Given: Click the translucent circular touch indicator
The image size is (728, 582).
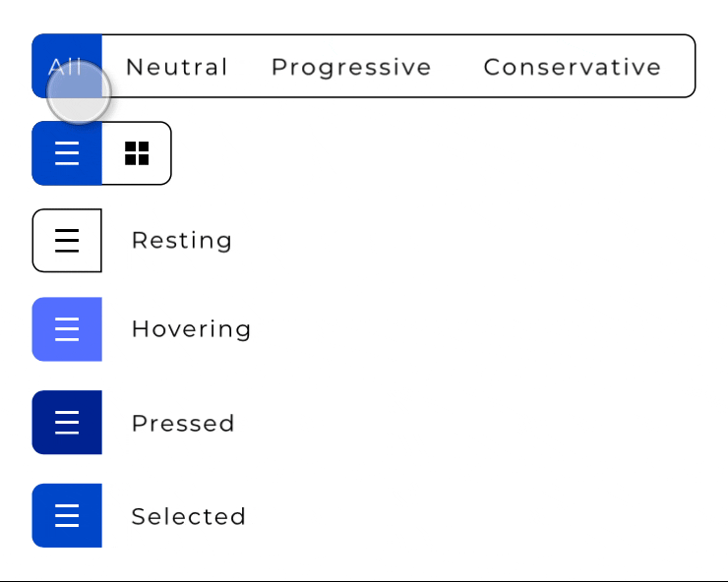Looking at the screenshot, I should pos(79,91).
